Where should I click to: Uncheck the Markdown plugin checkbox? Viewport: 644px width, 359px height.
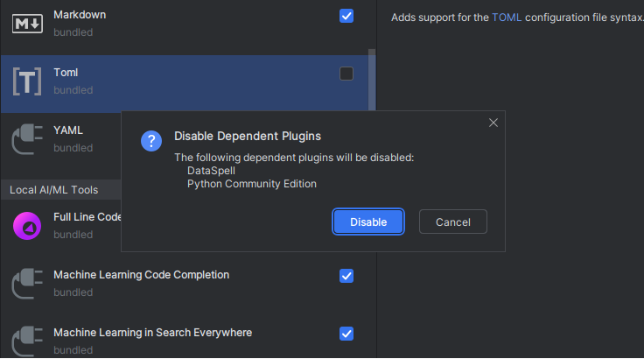point(346,16)
